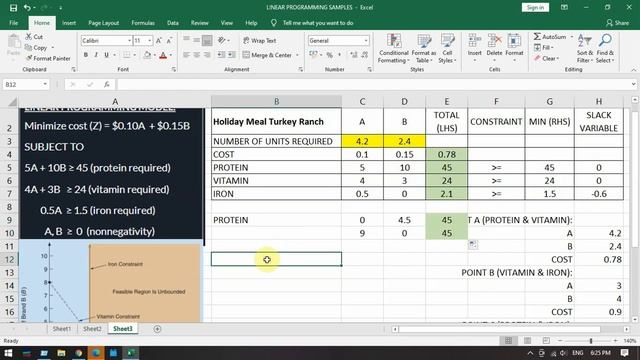Open the General number format dropdown
The width and height of the screenshot is (640, 360).
click(x=366, y=40)
